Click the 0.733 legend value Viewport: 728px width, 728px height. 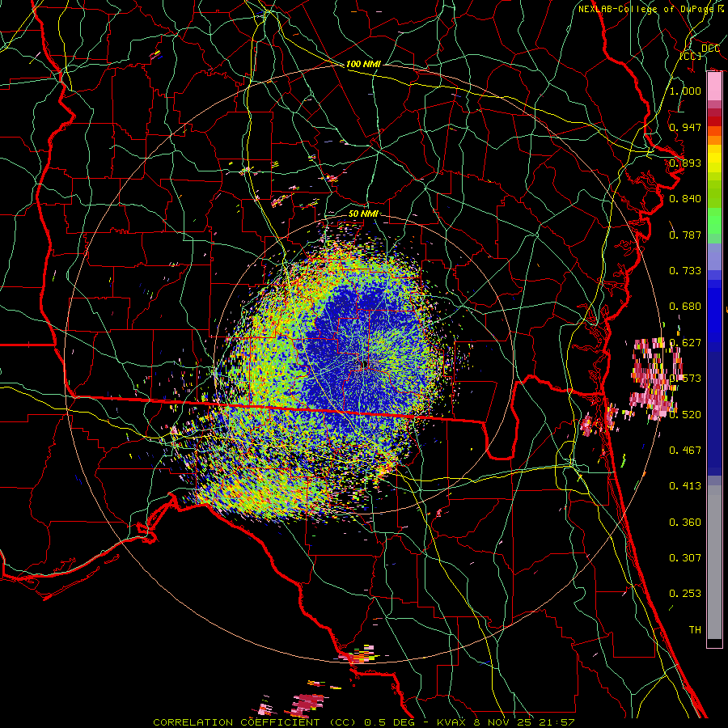tap(685, 271)
